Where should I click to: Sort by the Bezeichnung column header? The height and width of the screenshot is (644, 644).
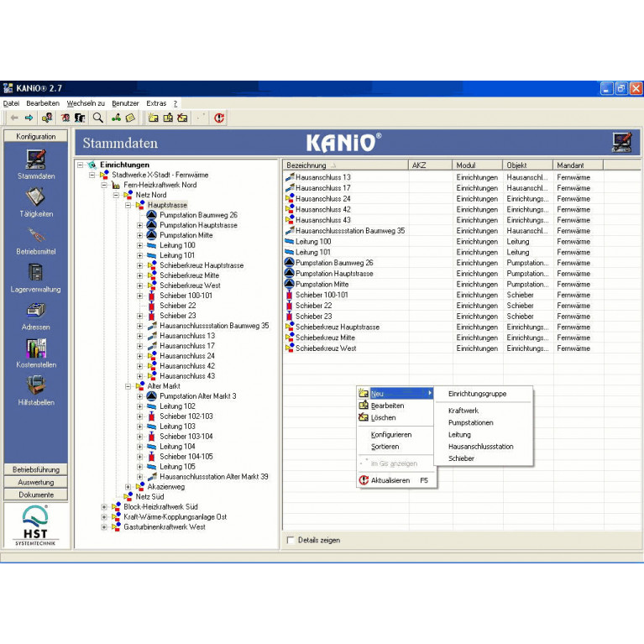[346, 165]
